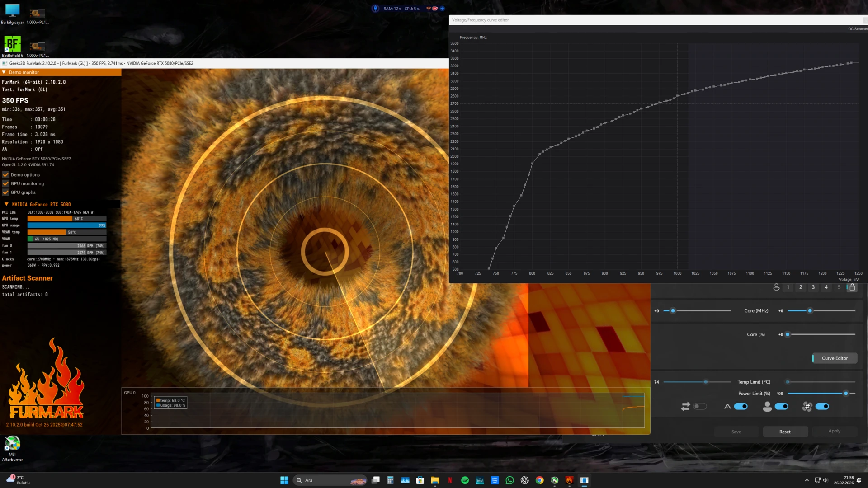868x488 pixels.
Task: Click the FurMark flame taskbar icon
Action: click(x=569, y=480)
